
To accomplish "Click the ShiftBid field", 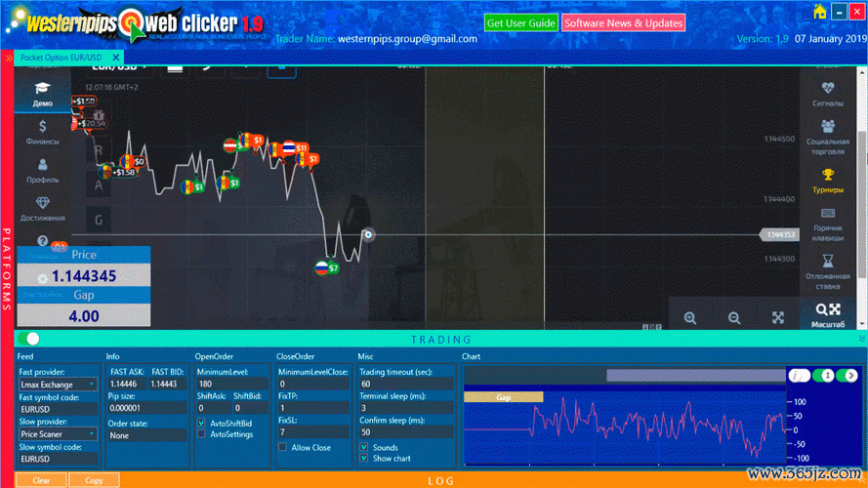I will [x=250, y=408].
